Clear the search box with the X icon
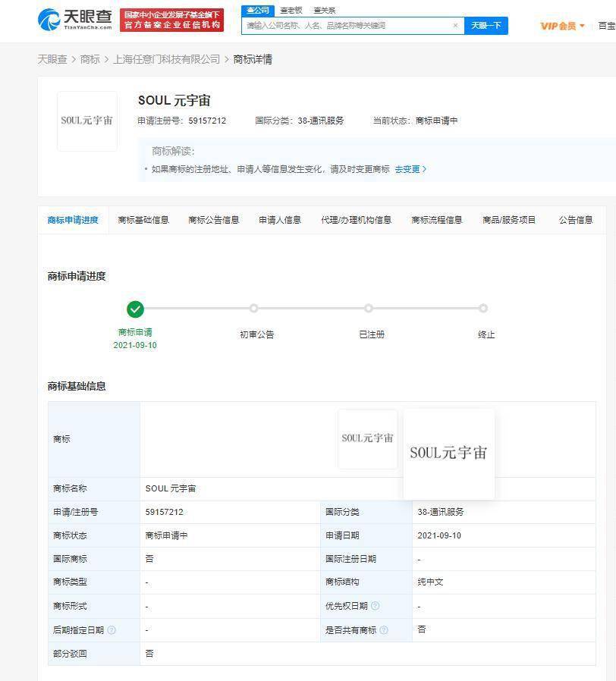 pos(455,26)
